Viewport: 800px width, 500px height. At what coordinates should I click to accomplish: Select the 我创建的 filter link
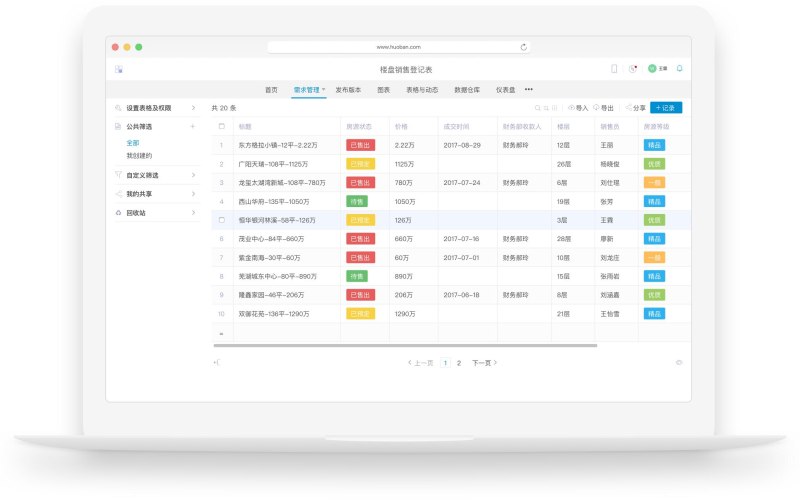point(139,156)
